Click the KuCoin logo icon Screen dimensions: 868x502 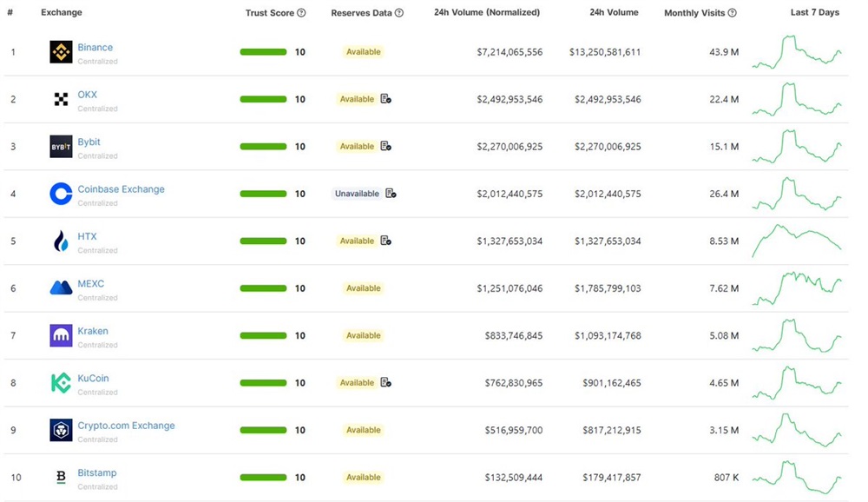(61, 383)
